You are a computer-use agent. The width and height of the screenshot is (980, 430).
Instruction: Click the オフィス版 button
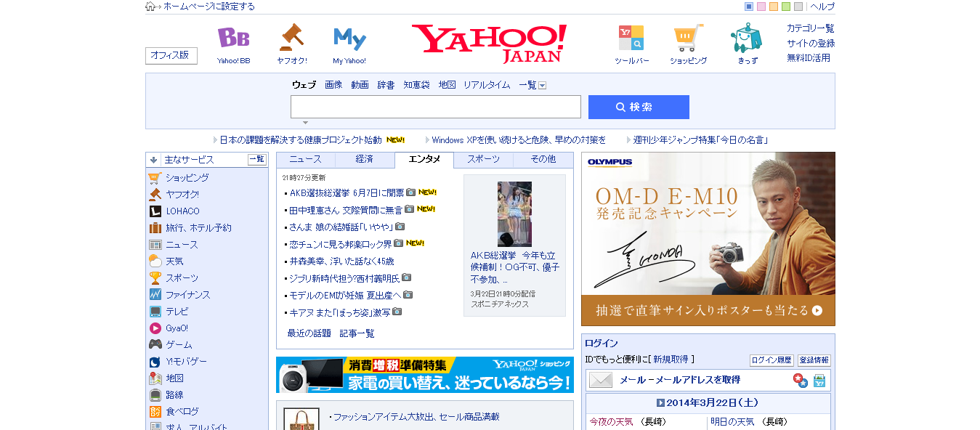(171, 55)
